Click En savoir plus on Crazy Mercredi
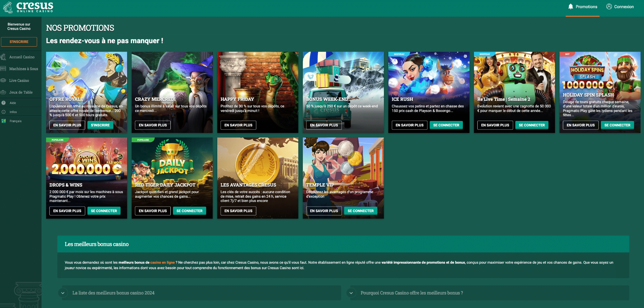This screenshot has height=308, width=644. (153, 125)
